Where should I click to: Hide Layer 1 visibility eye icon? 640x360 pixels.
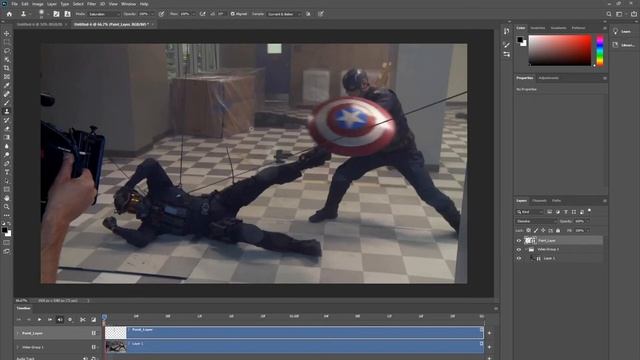[x=519, y=258]
